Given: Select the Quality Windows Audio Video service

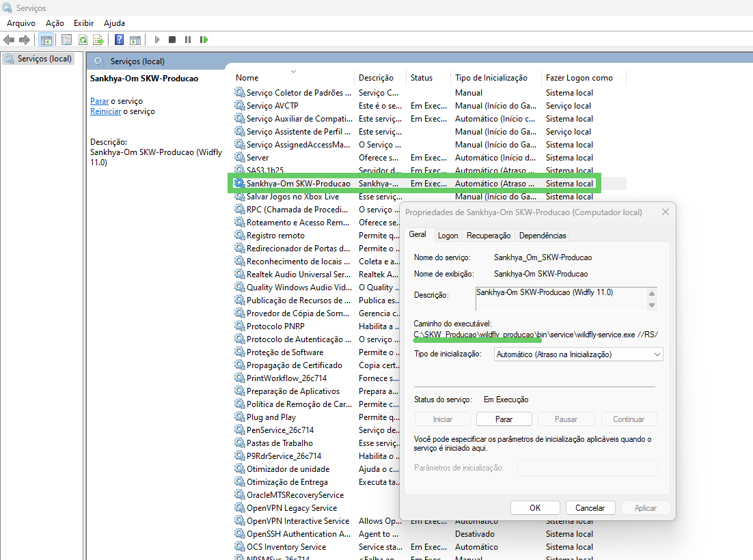Looking at the screenshot, I should [316, 287].
